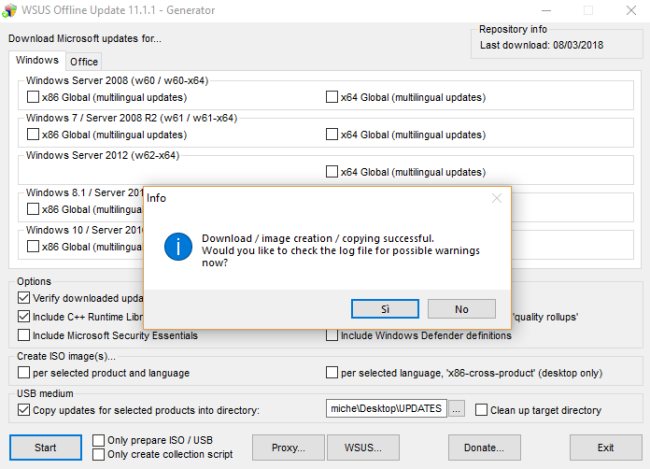Click the USB target directory path field
Image resolution: width=650 pixels, height=469 pixels.
(386, 408)
